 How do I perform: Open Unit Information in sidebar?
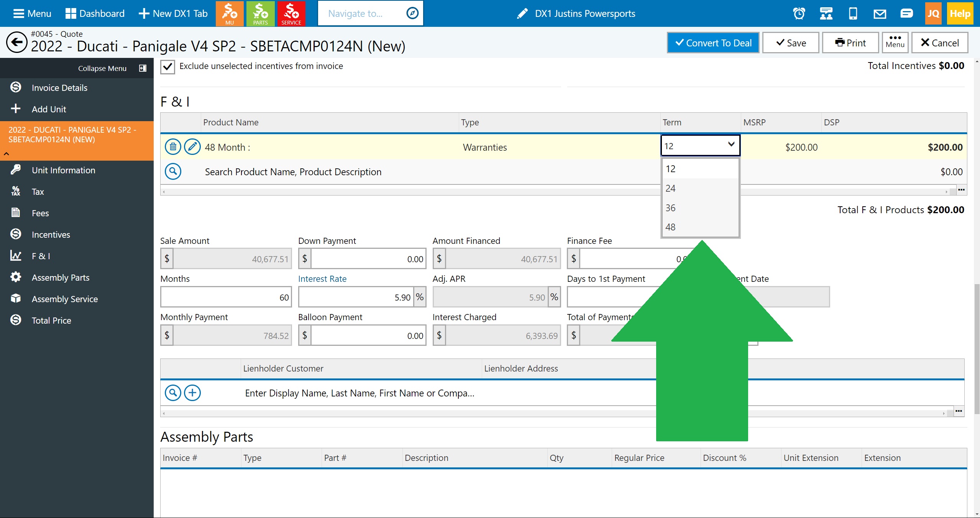[x=63, y=170]
